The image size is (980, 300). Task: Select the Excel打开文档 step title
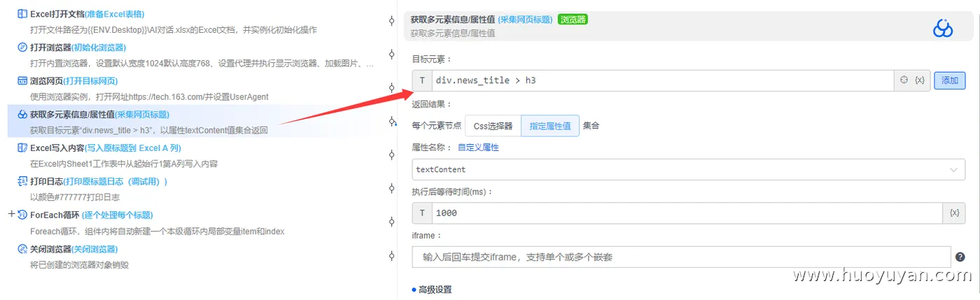[57, 14]
